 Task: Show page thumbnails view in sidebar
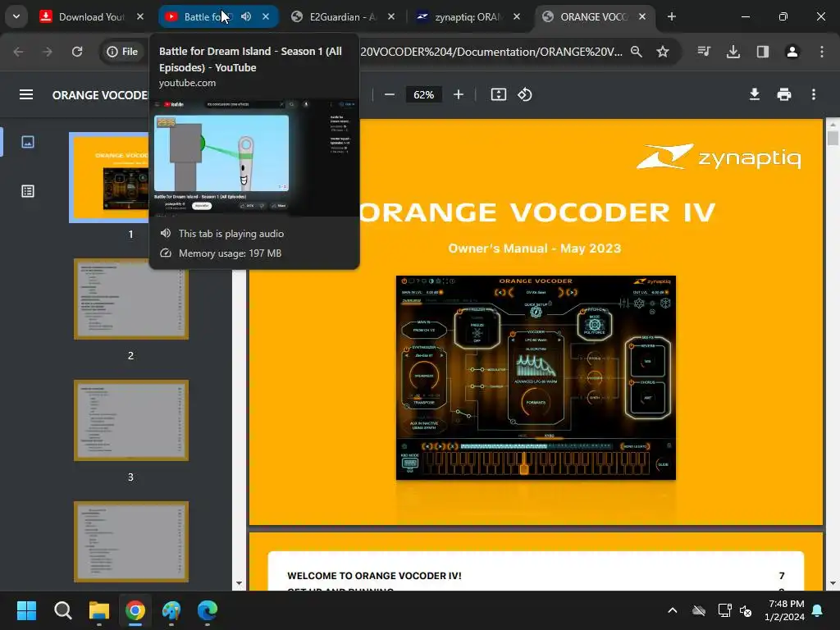click(28, 142)
